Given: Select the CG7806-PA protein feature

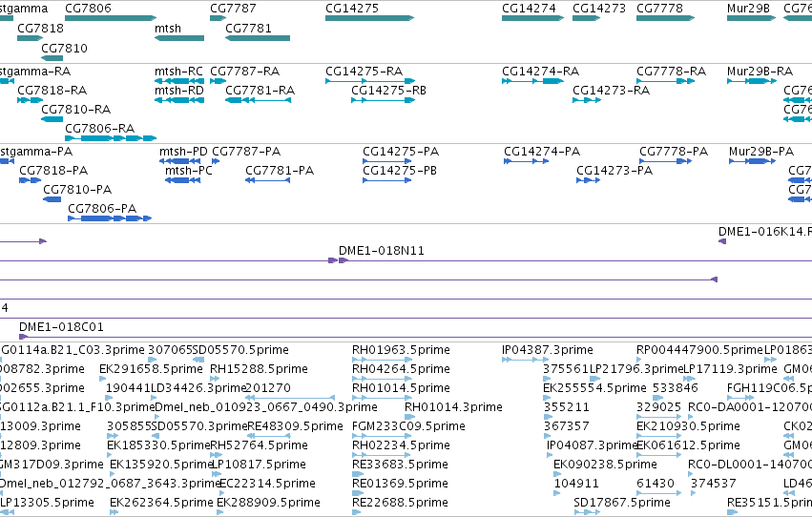Looking at the screenshot, I should pyautogui.click(x=110, y=218).
